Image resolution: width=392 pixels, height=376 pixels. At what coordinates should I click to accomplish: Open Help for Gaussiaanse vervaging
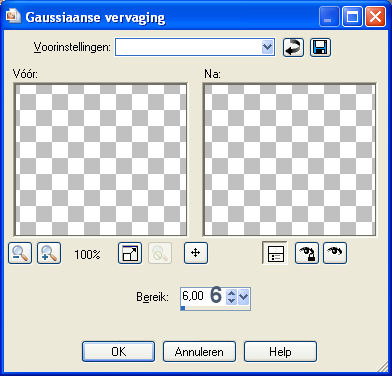pos(280,351)
